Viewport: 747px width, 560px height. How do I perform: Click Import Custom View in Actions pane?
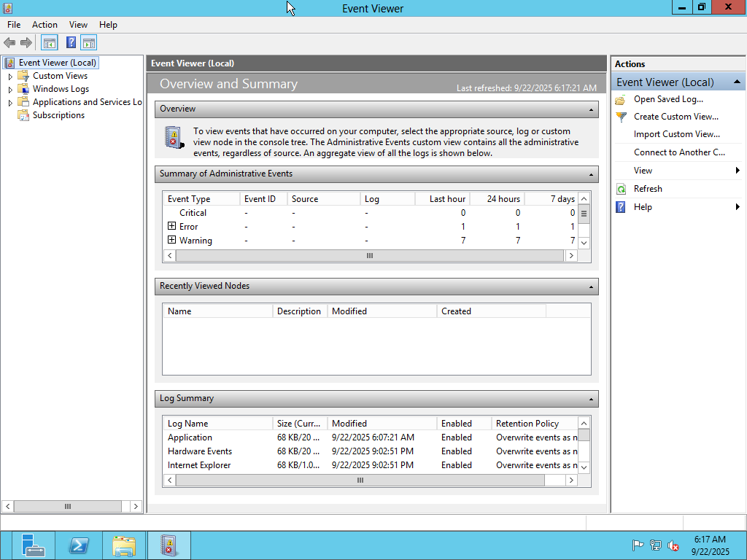pyautogui.click(x=676, y=134)
